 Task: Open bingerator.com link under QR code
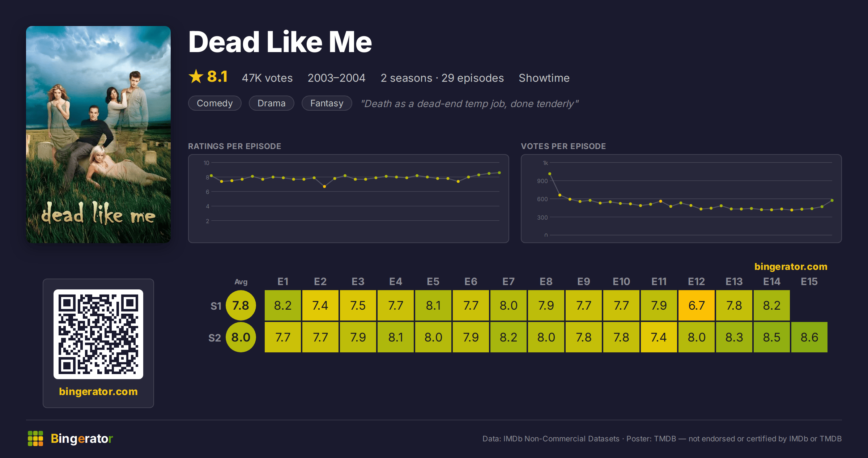pos(98,391)
